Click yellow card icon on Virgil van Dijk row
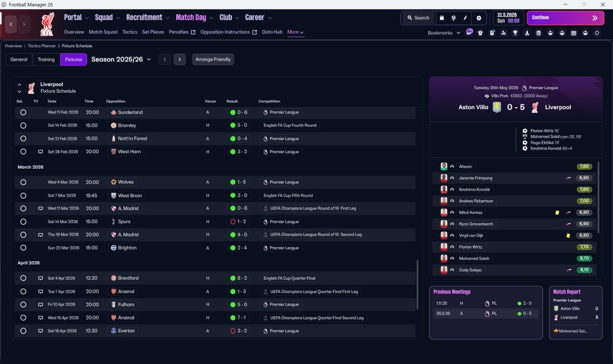 (x=568, y=236)
